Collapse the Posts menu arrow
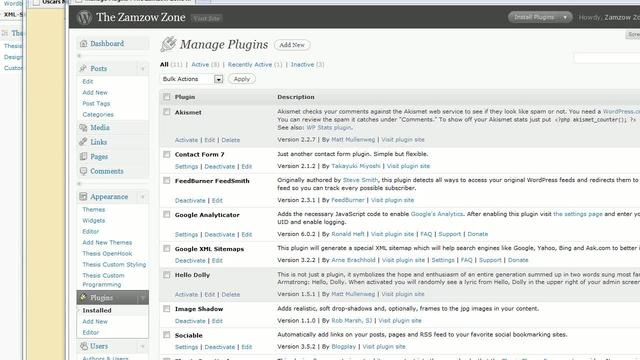The width and height of the screenshot is (640, 360). [143, 69]
